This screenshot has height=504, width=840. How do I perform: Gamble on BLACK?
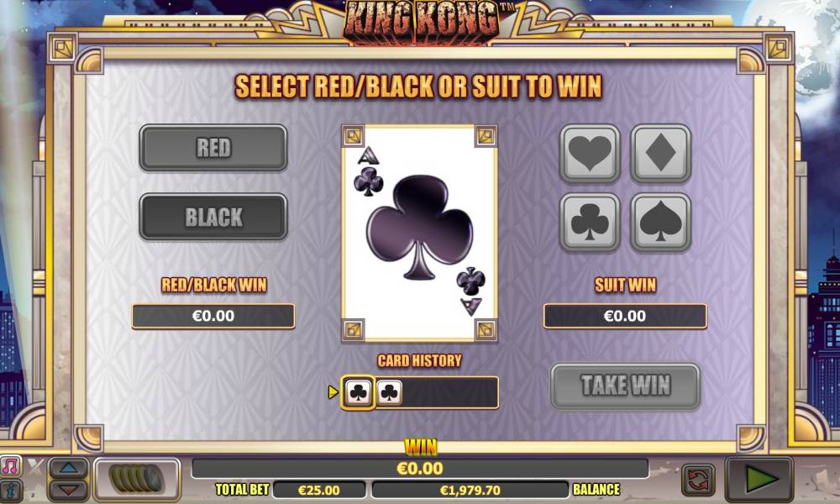coord(213,217)
